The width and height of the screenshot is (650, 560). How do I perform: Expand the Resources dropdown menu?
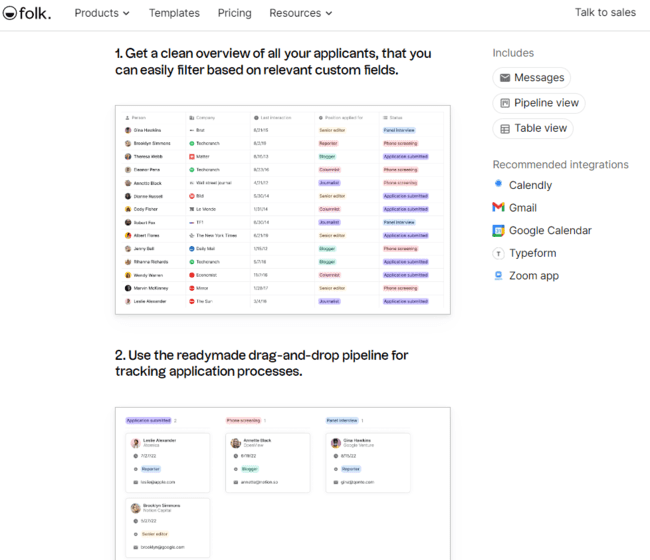[x=301, y=13]
